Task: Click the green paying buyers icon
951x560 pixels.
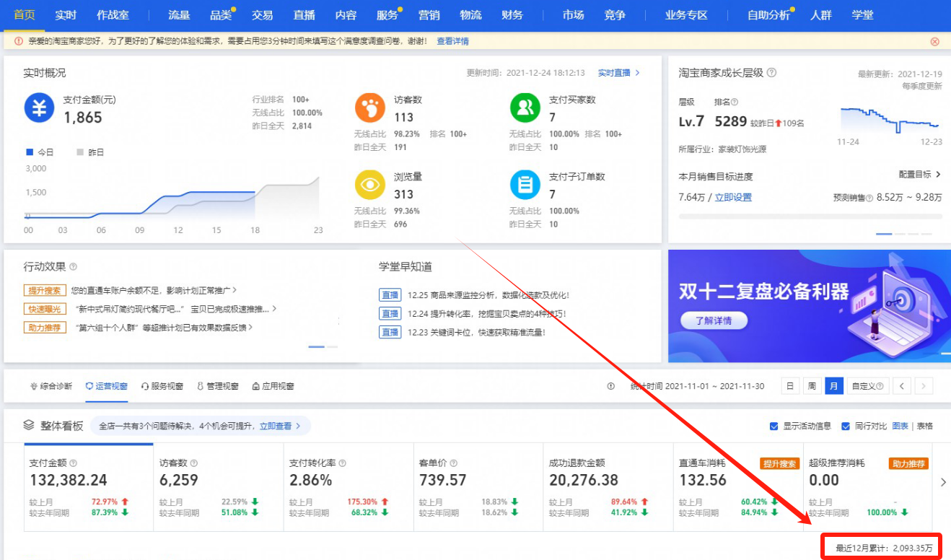Action: click(x=525, y=108)
